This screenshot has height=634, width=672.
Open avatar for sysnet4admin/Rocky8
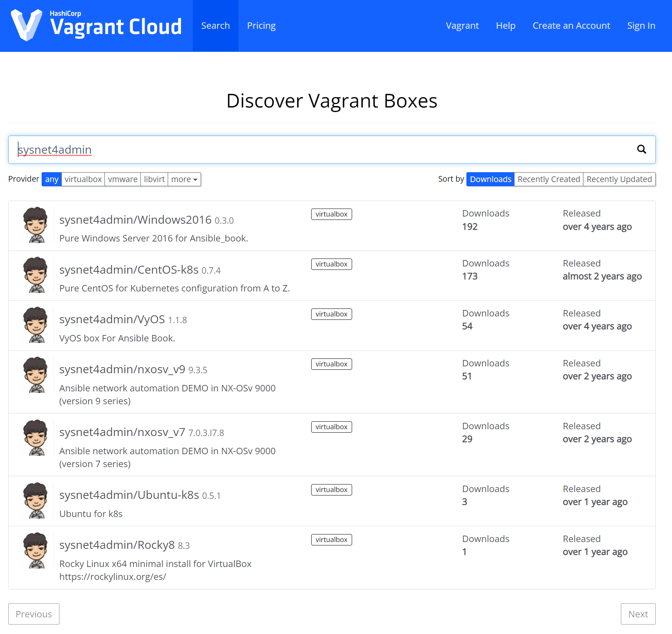coord(36,550)
